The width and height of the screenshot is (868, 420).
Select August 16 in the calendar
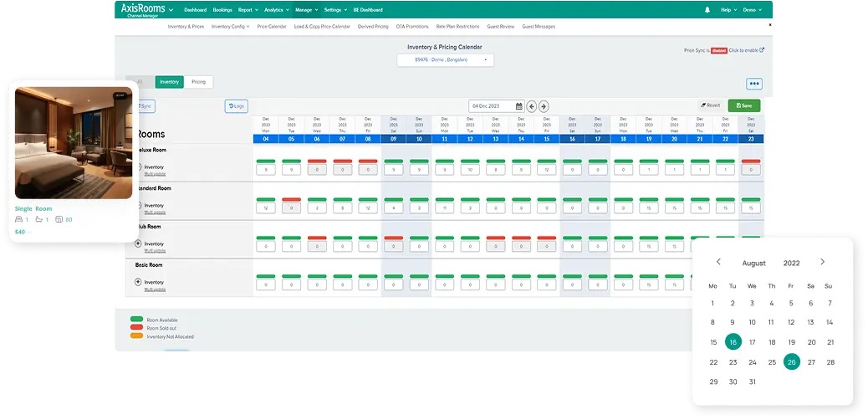pyautogui.click(x=733, y=342)
